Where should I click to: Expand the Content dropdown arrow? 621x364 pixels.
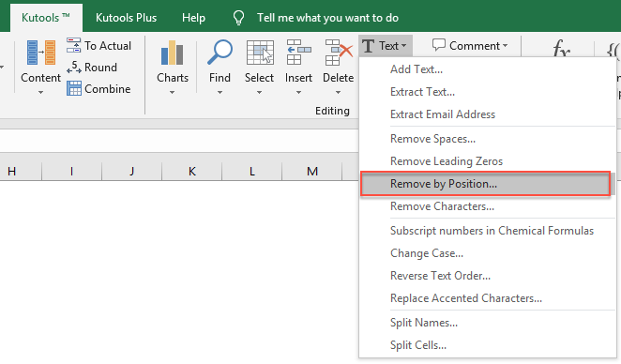(x=40, y=92)
